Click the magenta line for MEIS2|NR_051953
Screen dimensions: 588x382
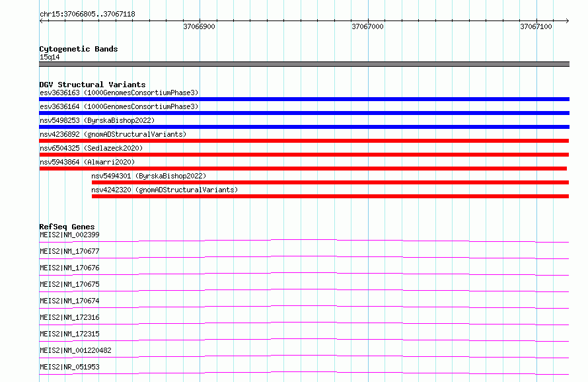click(x=304, y=373)
